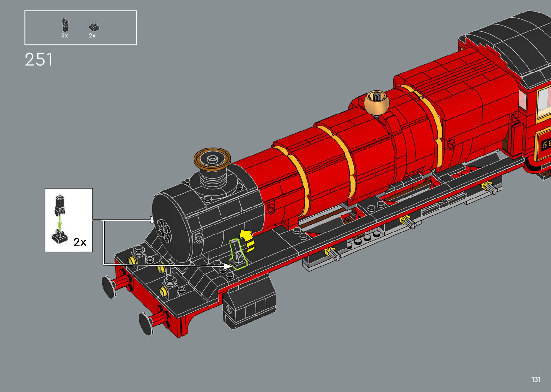
Task: Click the white arrowhead pointing at the green part
Action: (227, 266)
